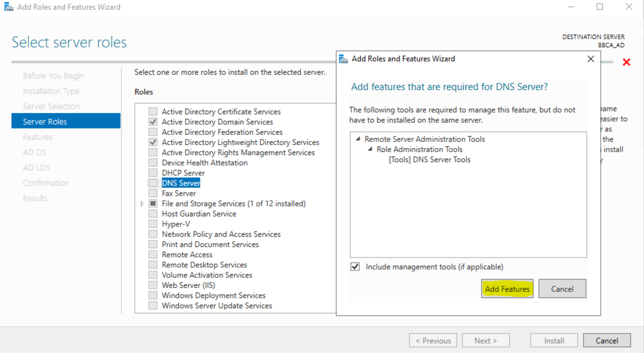Go to the Results step

[x=35, y=198]
